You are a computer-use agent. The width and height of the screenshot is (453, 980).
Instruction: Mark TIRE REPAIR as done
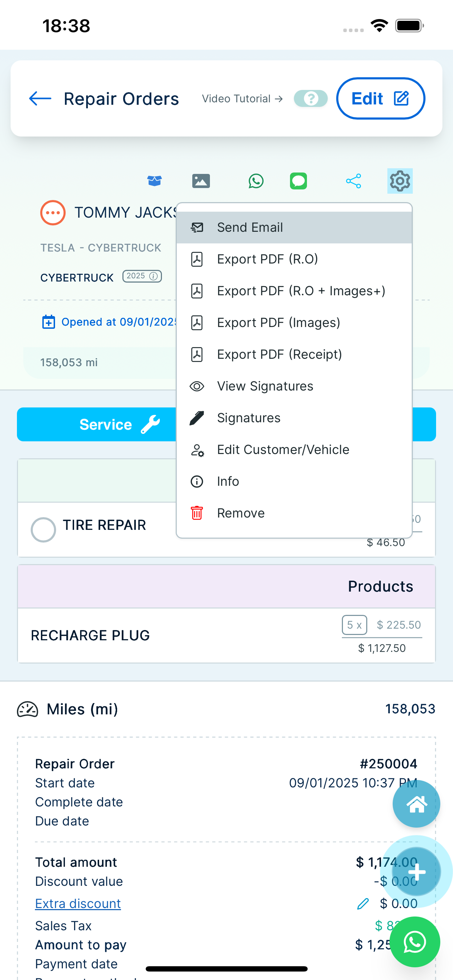[43, 530]
